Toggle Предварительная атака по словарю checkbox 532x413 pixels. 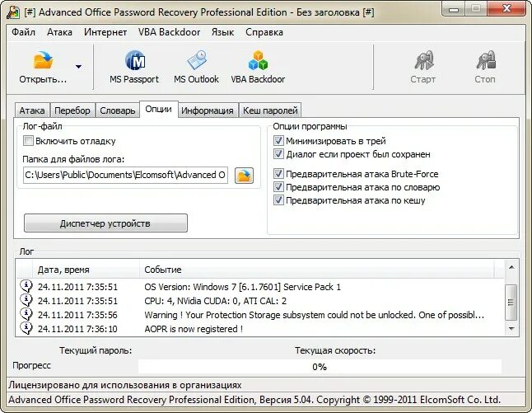[278, 187]
